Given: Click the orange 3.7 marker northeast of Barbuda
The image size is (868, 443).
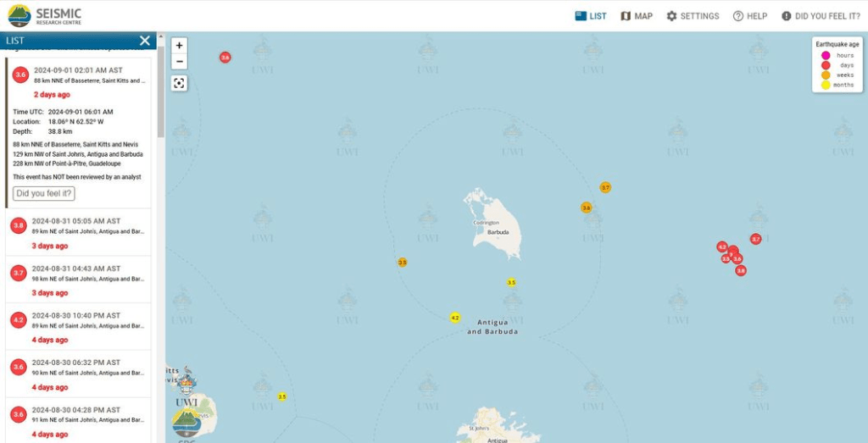Looking at the screenshot, I should click(x=605, y=187).
